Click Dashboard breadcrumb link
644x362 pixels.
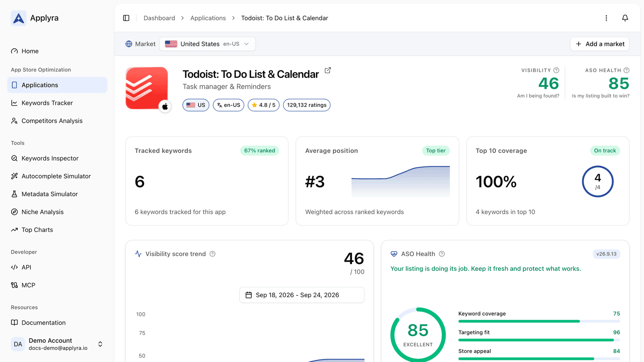(x=159, y=18)
